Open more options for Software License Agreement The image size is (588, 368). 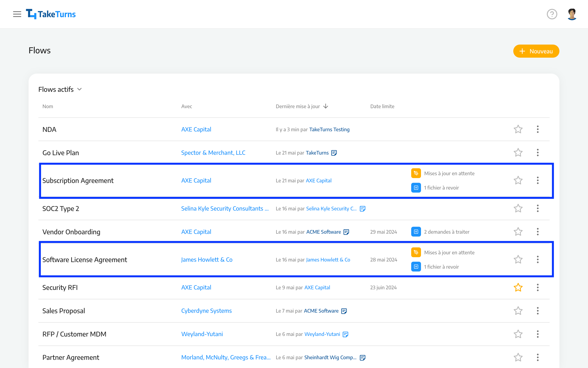[x=538, y=259]
